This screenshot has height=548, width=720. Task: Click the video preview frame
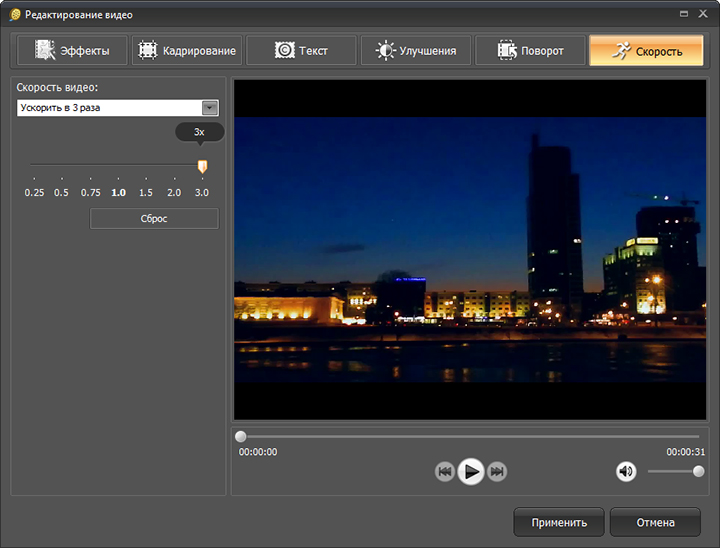coord(470,250)
